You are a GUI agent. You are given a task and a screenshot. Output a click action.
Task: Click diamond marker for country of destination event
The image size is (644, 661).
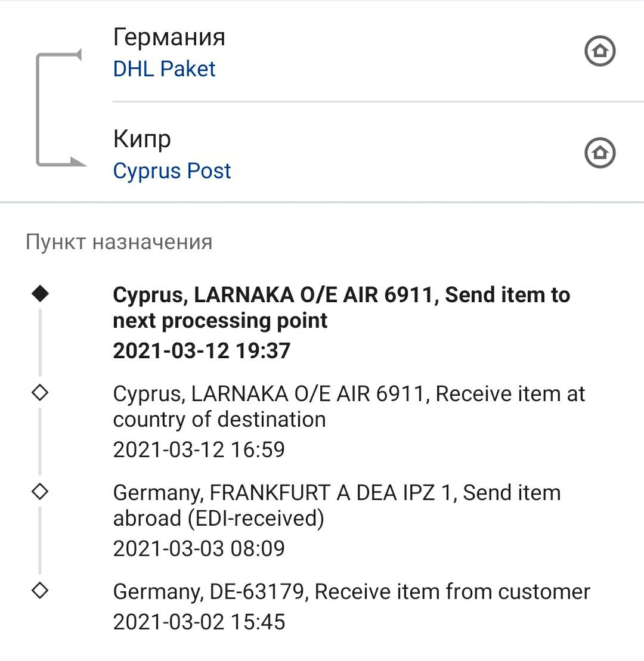click(41, 393)
